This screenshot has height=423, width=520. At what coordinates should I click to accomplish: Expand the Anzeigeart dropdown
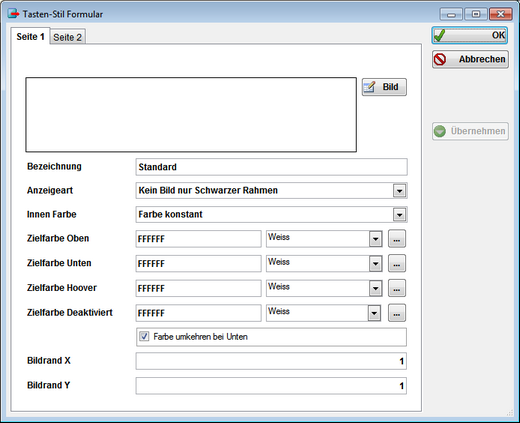coord(399,191)
